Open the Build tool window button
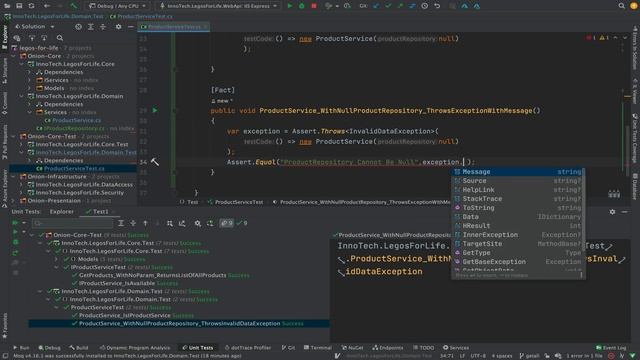Viewport: 640px width, 360px height. tap(79, 348)
